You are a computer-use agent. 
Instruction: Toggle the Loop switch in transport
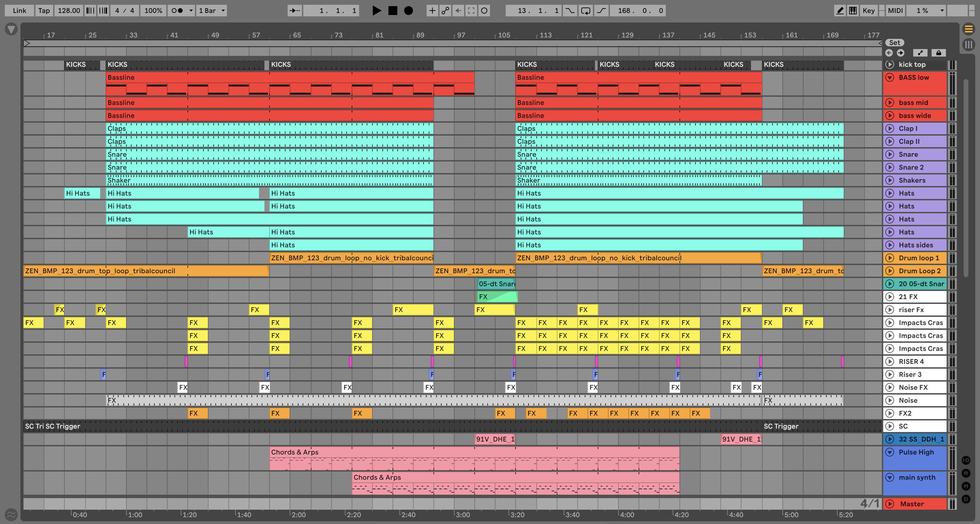tap(585, 11)
